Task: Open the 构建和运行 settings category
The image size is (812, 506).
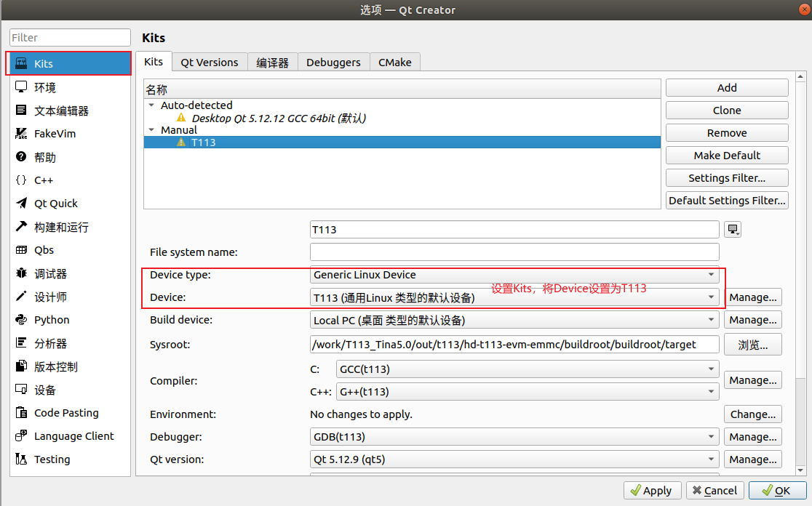Action: 70,227
